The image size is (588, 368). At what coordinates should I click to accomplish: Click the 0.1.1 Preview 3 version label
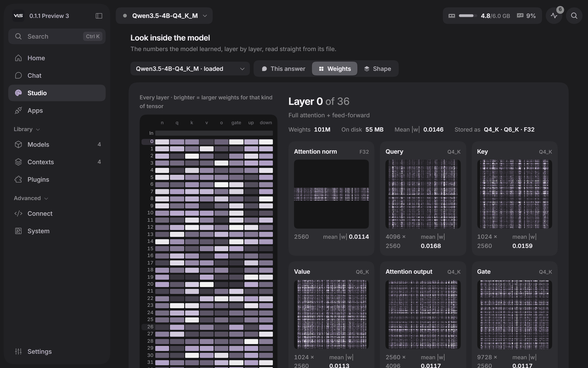49,16
